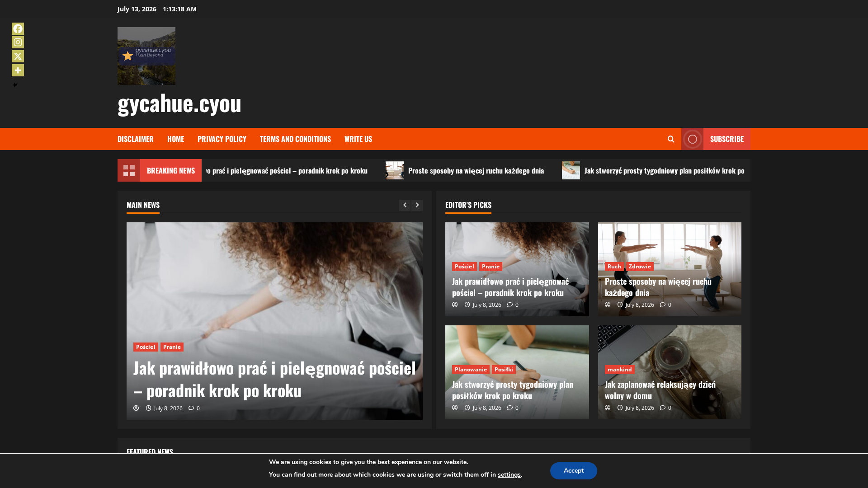Open comments on plan posiłków card
The width and height of the screenshot is (868, 488).
(513, 408)
